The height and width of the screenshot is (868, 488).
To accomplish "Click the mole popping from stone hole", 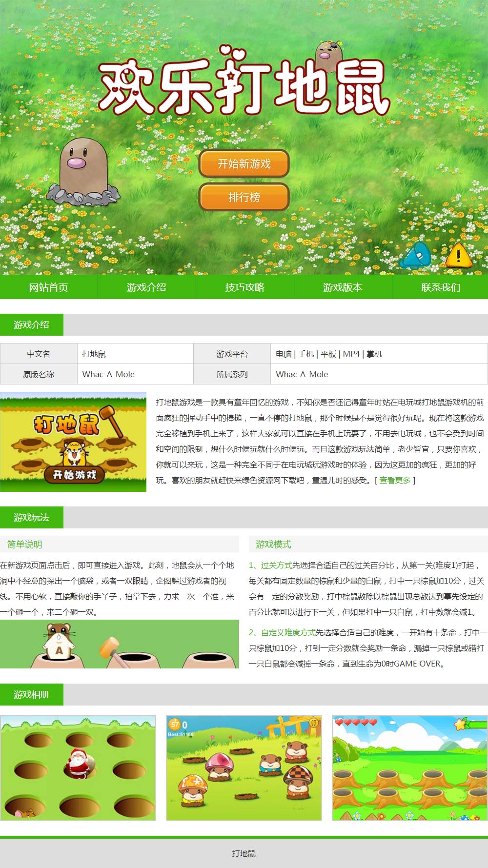I will coord(82,172).
